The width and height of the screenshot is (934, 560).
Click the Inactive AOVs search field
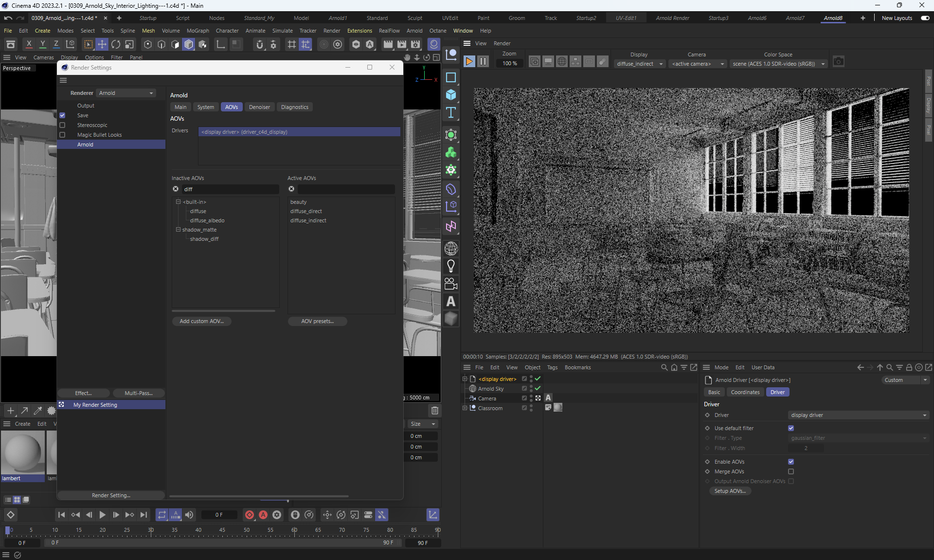coord(230,189)
